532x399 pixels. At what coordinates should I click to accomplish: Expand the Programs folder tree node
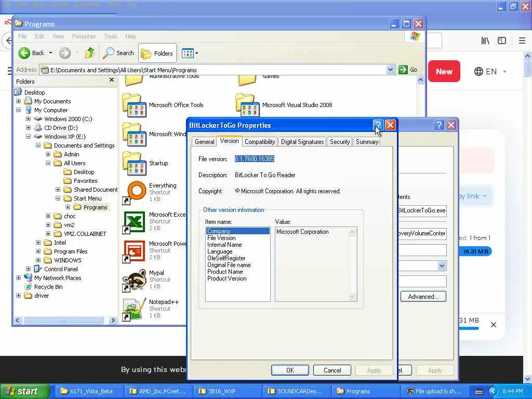point(68,207)
